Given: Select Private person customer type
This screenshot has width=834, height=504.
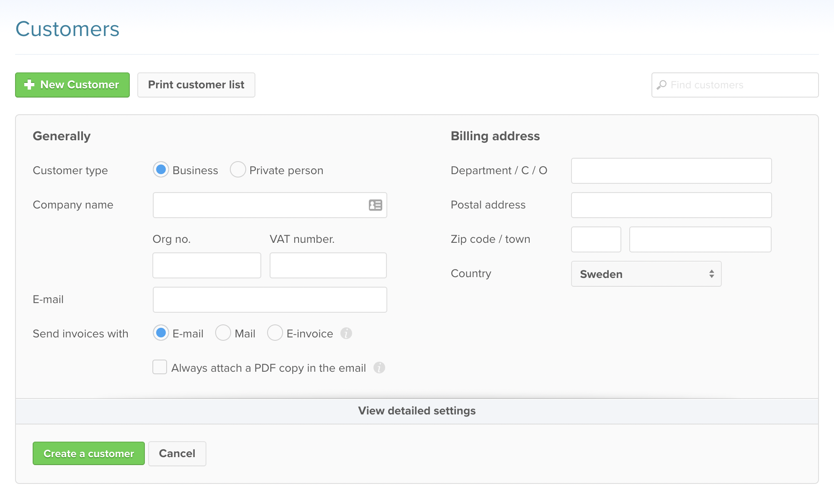Looking at the screenshot, I should [238, 170].
